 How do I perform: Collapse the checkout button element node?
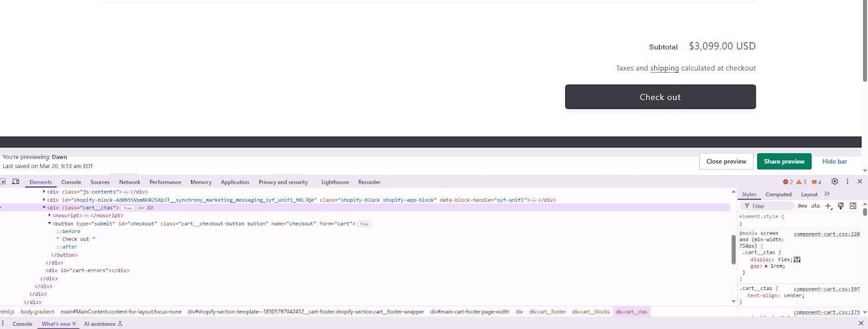[x=49, y=223]
